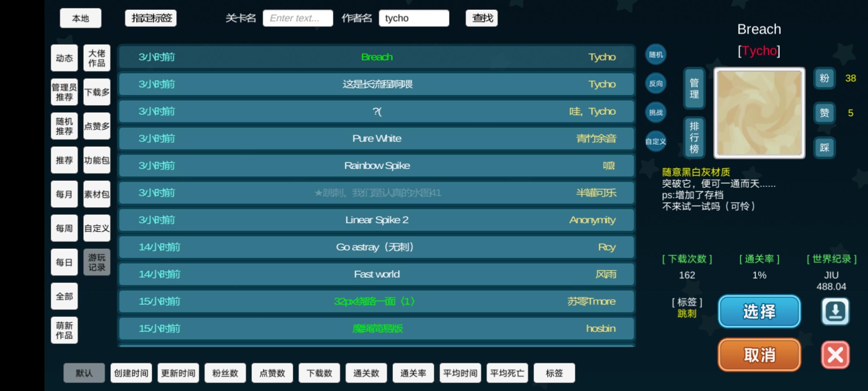The height and width of the screenshot is (391, 868).
Task: Click the Breach level thumbnail image
Action: 759,113
